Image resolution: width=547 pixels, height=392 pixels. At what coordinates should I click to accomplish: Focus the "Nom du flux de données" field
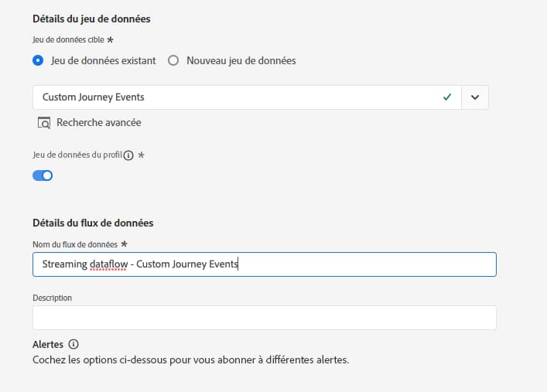click(x=348, y=264)
